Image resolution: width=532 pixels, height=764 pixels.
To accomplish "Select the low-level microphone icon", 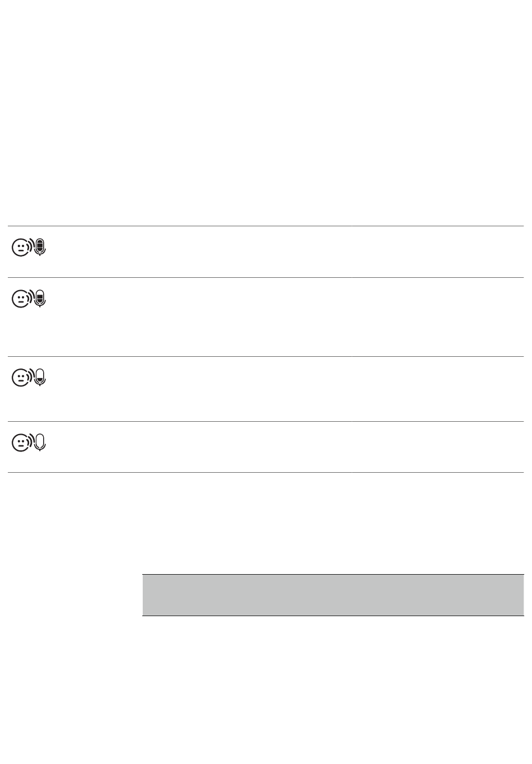I will pos(40,378).
